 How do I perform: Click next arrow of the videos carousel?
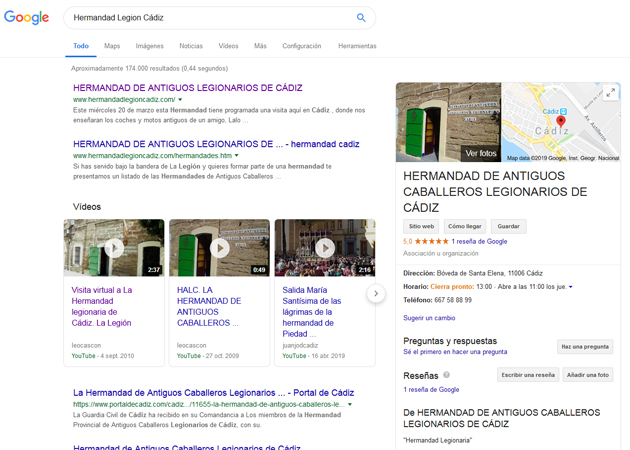(x=376, y=293)
